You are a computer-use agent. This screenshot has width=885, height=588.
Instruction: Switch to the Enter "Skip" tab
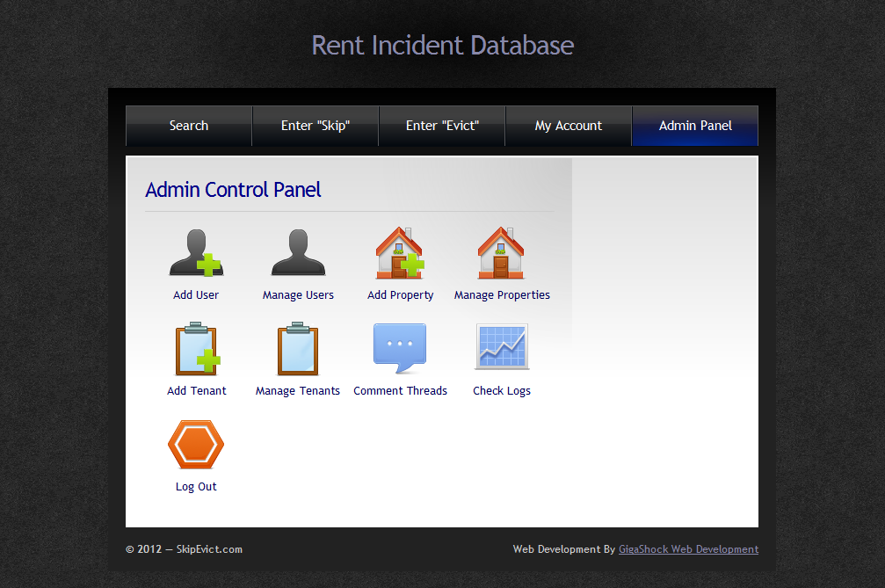[316, 126]
